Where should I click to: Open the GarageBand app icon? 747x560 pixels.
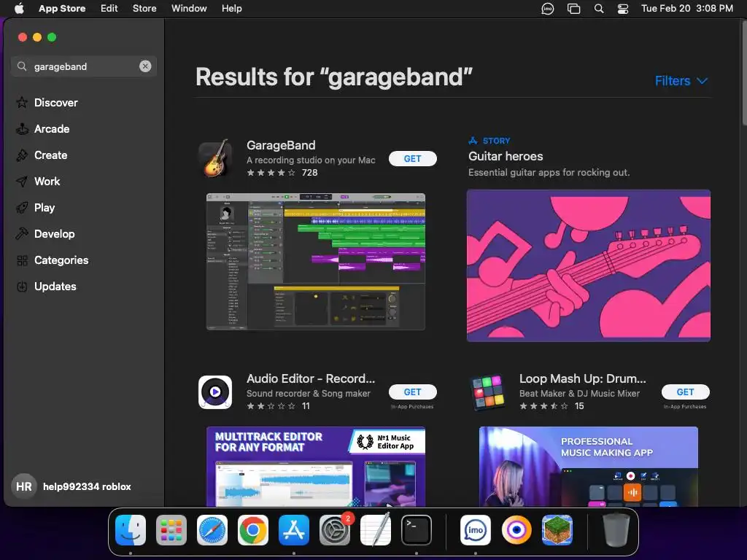click(x=215, y=158)
